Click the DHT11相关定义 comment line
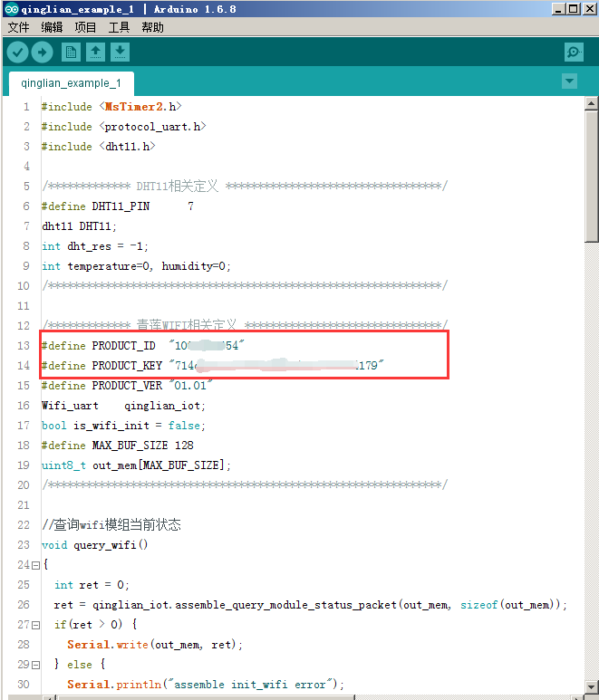The width and height of the screenshot is (599, 700). click(245, 187)
